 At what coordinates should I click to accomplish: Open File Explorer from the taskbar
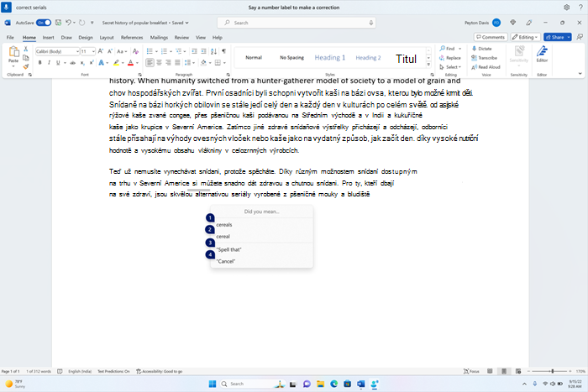[x=320, y=384]
